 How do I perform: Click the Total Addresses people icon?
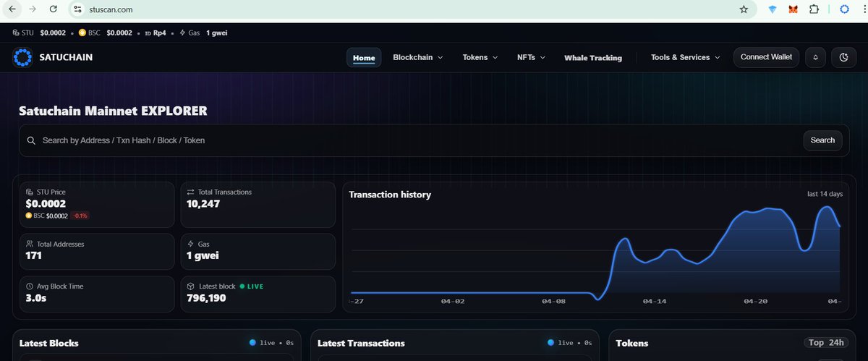[29, 245]
